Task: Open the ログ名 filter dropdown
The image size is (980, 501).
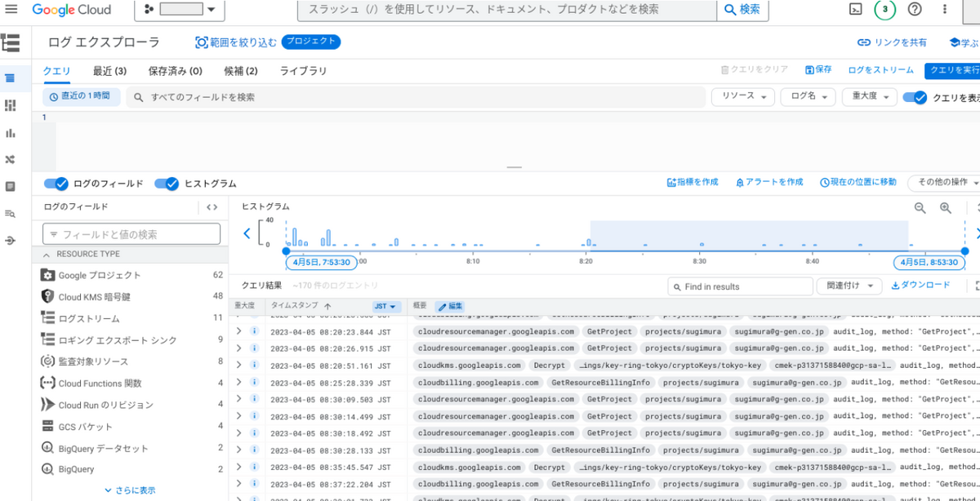Action: (808, 96)
